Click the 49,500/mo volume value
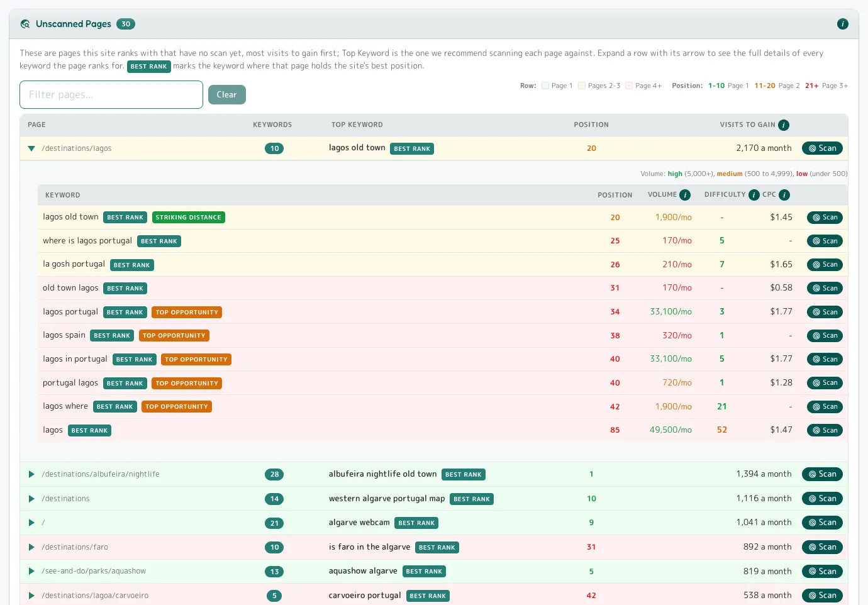This screenshot has width=868, height=605. click(670, 430)
